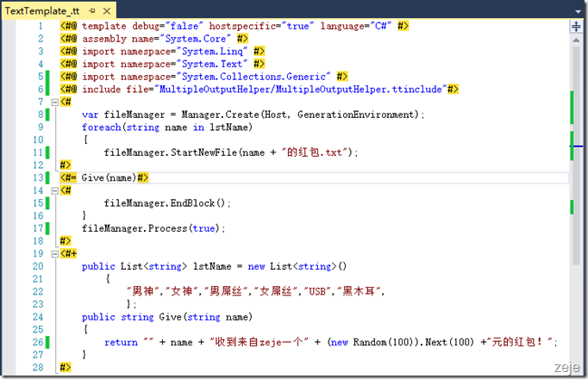The width and height of the screenshot is (588, 379).
Task: Close the TextTemplate_.tt tab
Action: [107, 11]
